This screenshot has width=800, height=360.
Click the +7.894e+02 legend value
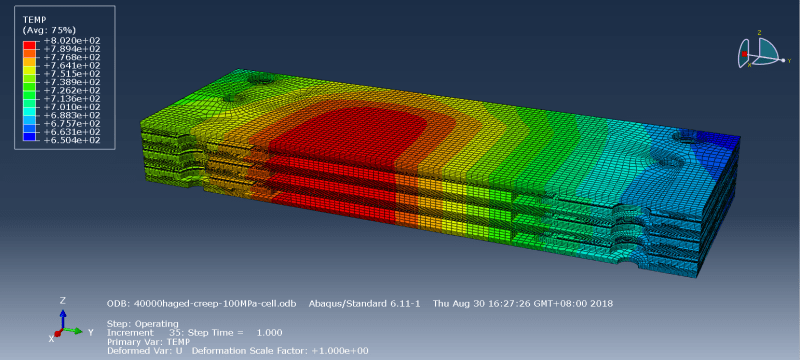[71, 49]
